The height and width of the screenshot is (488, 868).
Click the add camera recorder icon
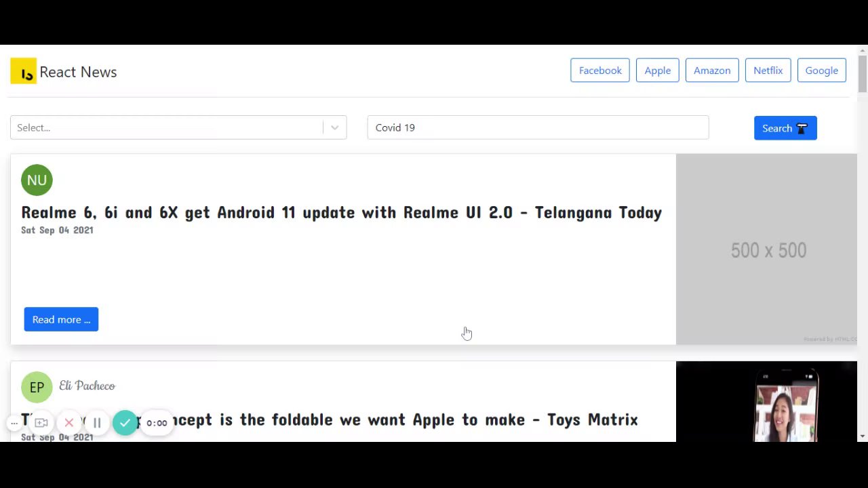click(41, 423)
